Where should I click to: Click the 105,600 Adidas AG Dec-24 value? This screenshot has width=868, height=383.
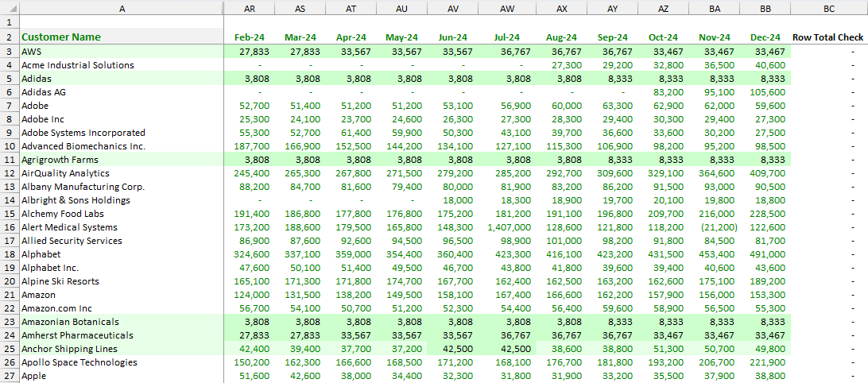pyautogui.click(x=765, y=92)
